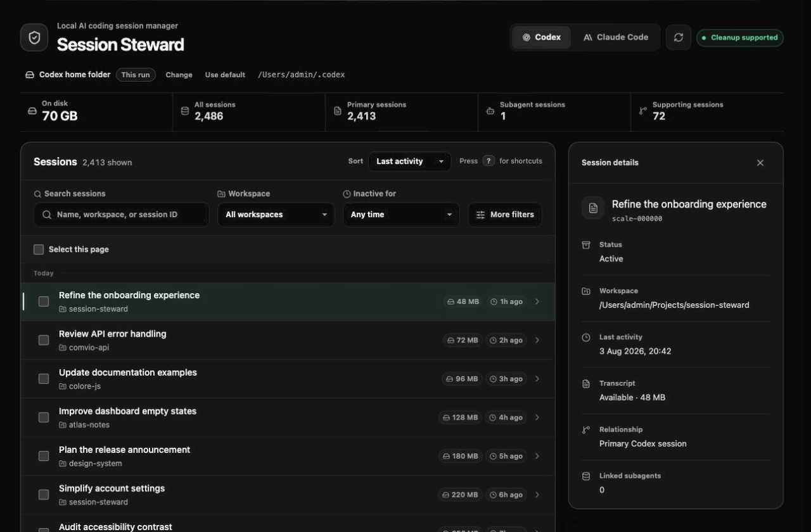Click the design-system workspace label

point(96,464)
